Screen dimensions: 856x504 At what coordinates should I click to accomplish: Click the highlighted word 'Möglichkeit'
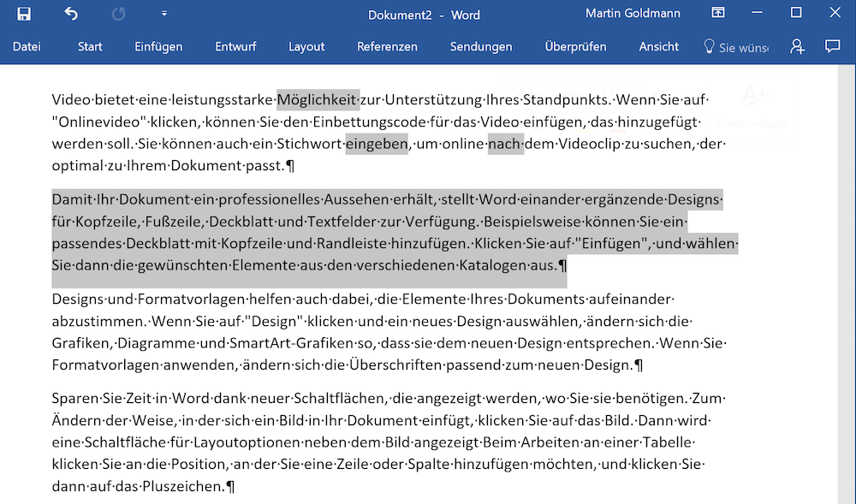[x=317, y=100]
